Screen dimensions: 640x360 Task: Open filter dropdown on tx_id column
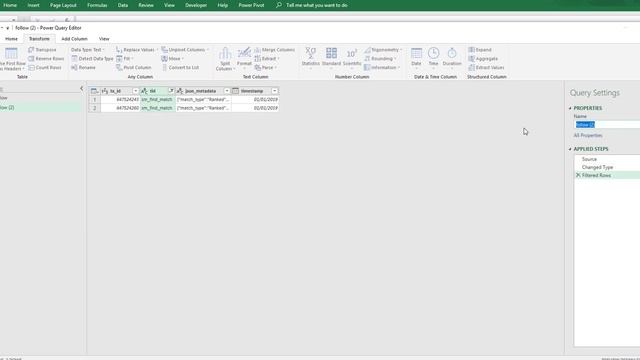(x=136, y=91)
